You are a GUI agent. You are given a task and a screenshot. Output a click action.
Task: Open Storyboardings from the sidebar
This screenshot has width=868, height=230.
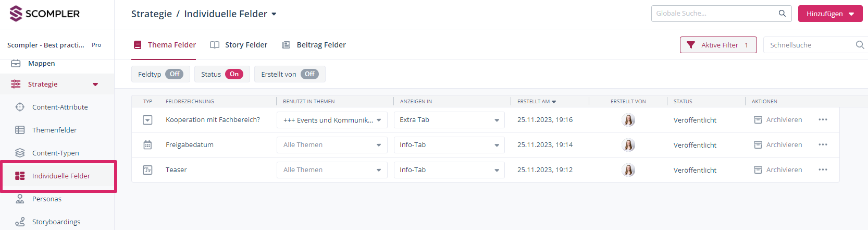point(56,222)
